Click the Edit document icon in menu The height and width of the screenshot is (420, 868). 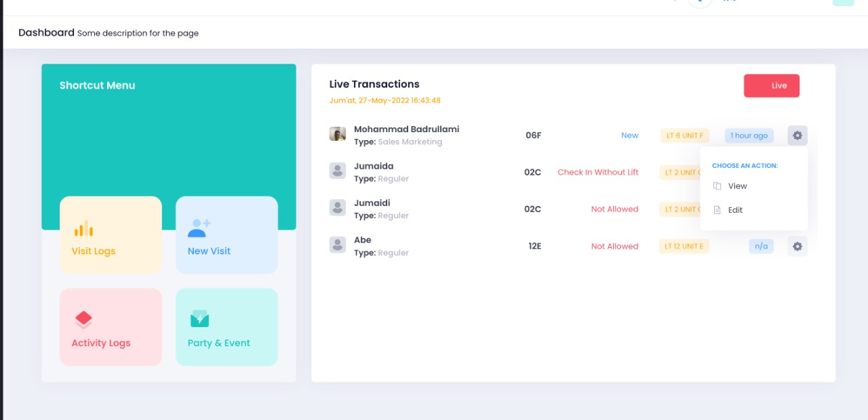click(717, 210)
